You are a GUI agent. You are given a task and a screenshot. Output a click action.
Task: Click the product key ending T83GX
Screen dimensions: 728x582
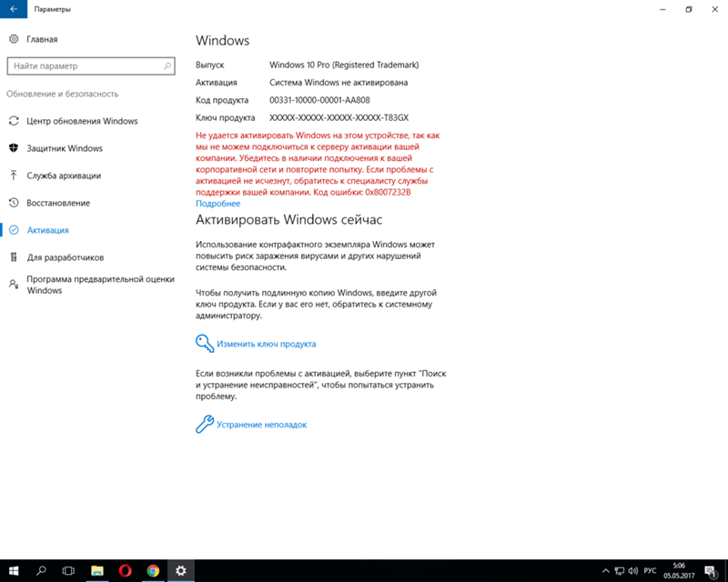point(339,117)
